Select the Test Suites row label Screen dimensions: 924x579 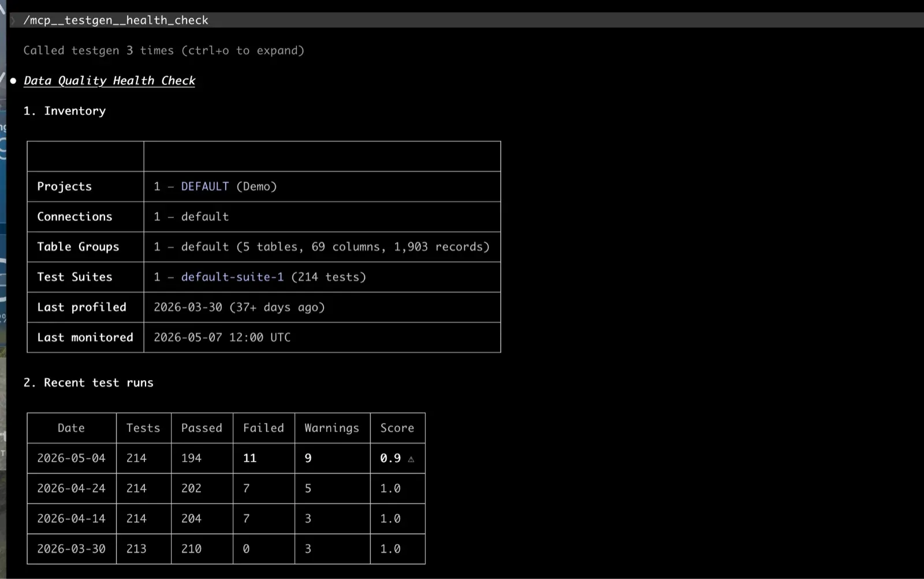74,277
